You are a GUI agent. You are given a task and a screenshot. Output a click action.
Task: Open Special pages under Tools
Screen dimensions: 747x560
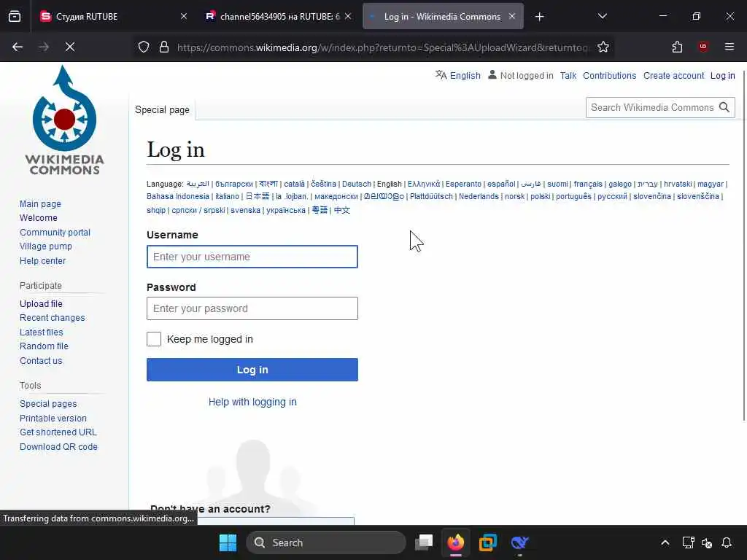tap(48, 404)
